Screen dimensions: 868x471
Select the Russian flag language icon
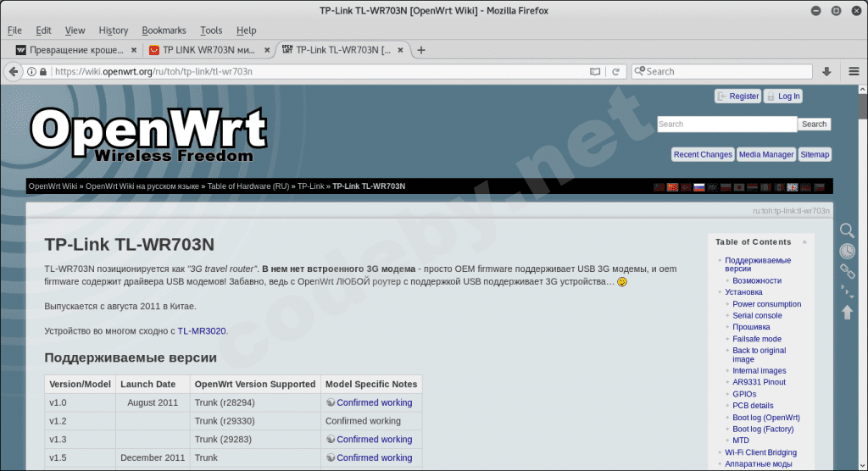click(x=699, y=187)
